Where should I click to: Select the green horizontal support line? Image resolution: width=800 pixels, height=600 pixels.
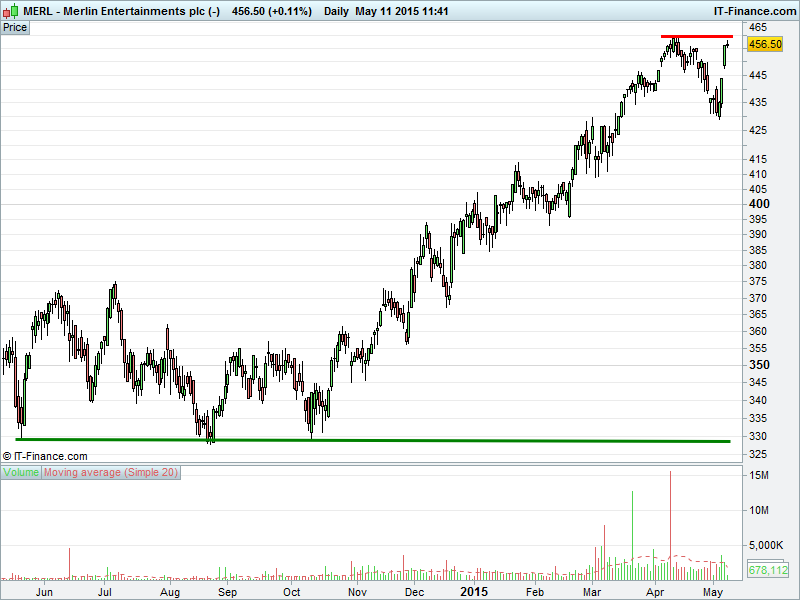[370, 440]
